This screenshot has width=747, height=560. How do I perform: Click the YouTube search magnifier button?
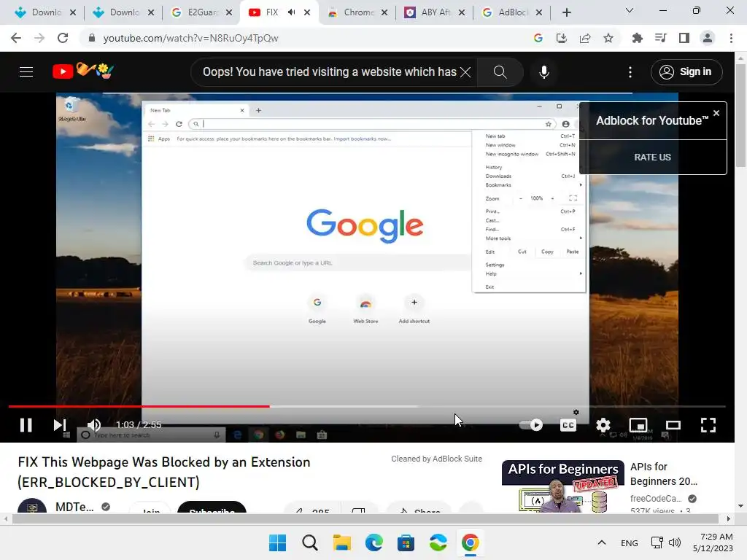coord(500,72)
